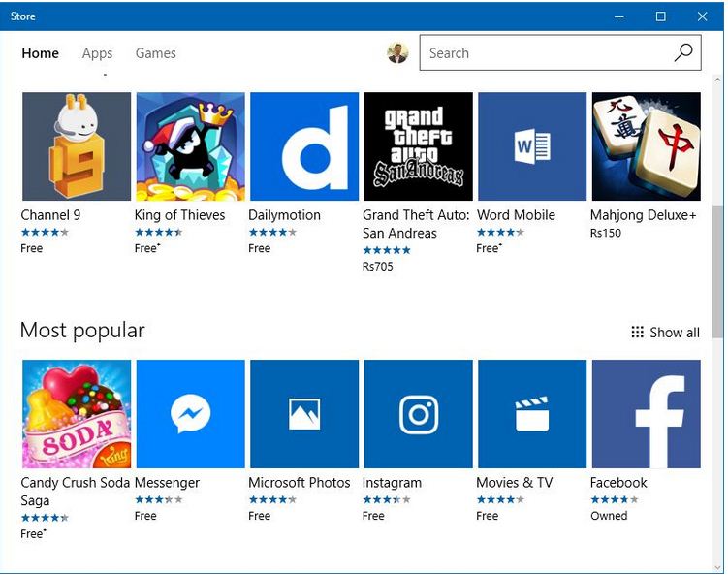Open the Candy Crush Soda Saga tile
Image resolution: width=728 pixels, height=575 pixels.
pyautogui.click(x=77, y=414)
